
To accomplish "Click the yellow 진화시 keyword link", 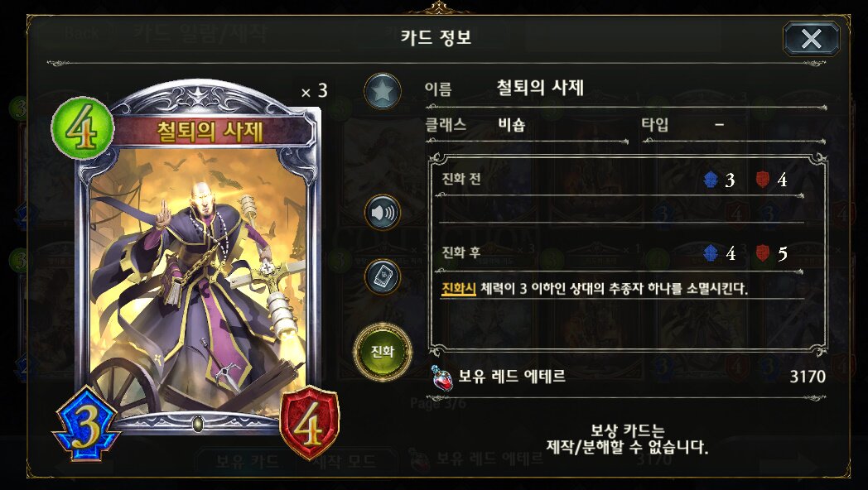I will (x=458, y=288).
